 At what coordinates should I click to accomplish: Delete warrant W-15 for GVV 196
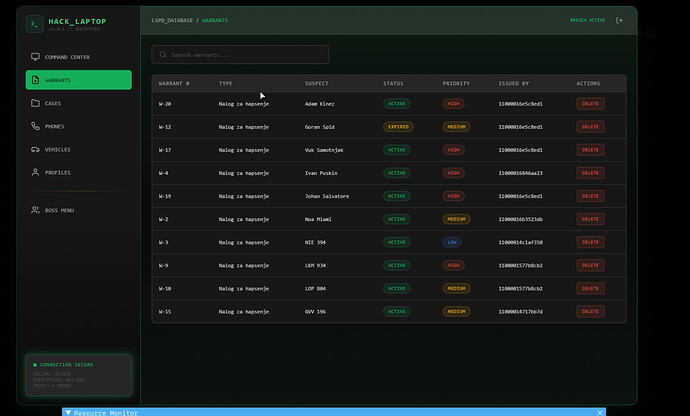click(590, 312)
